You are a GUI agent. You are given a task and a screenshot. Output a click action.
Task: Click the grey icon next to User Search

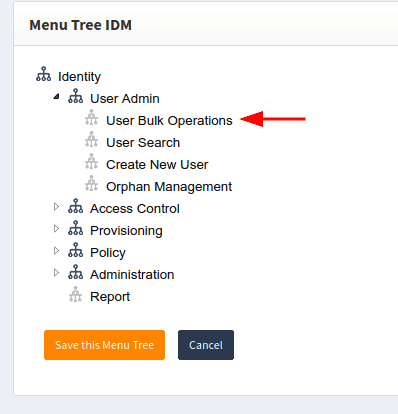(92, 140)
